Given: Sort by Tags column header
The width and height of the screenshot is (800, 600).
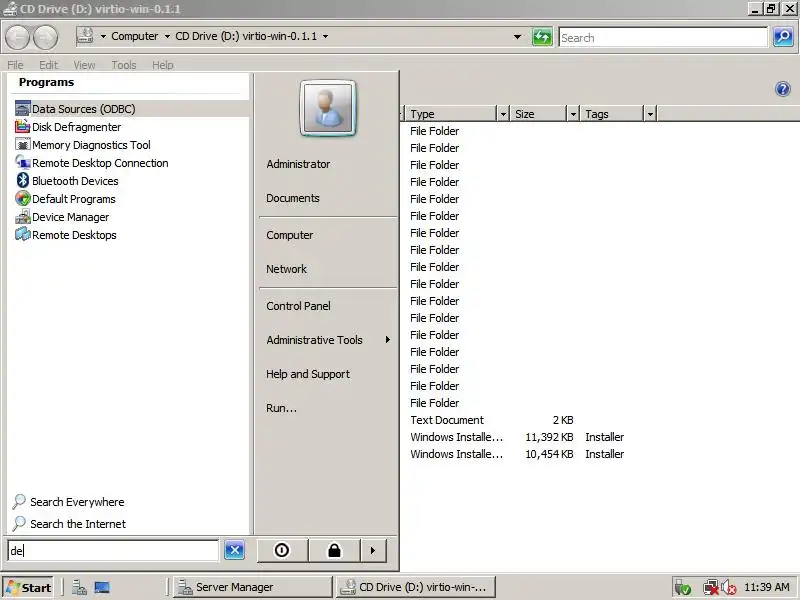Looking at the screenshot, I should pos(612,113).
